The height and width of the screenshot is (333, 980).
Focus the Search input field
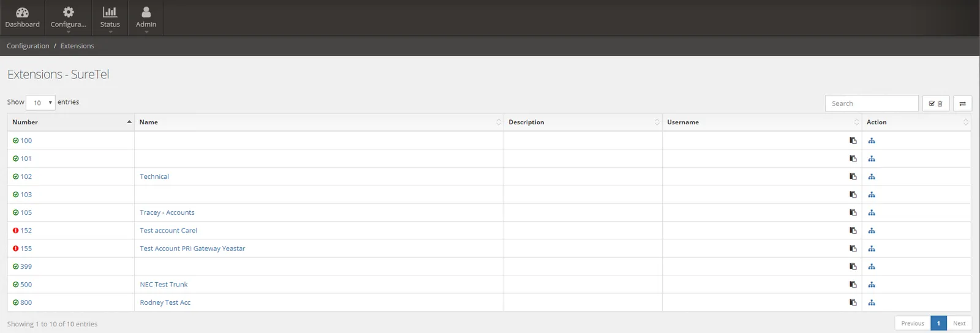(x=872, y=103)
